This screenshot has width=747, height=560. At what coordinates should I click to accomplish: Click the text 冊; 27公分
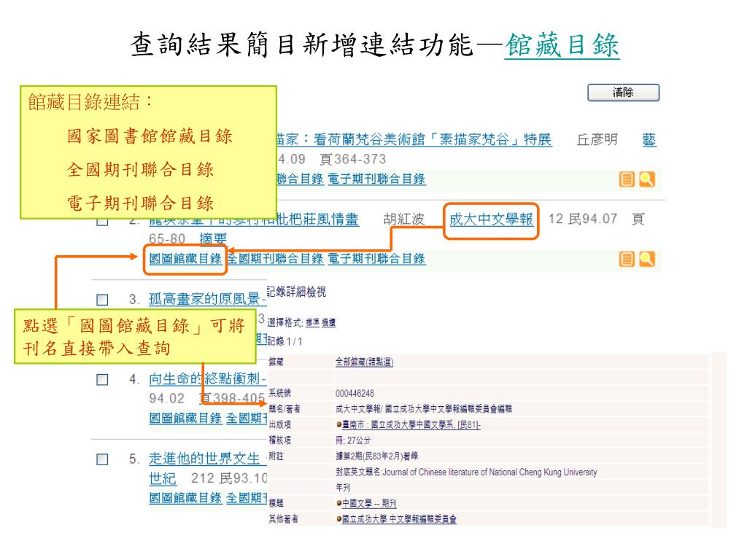[x=353, y=440]
